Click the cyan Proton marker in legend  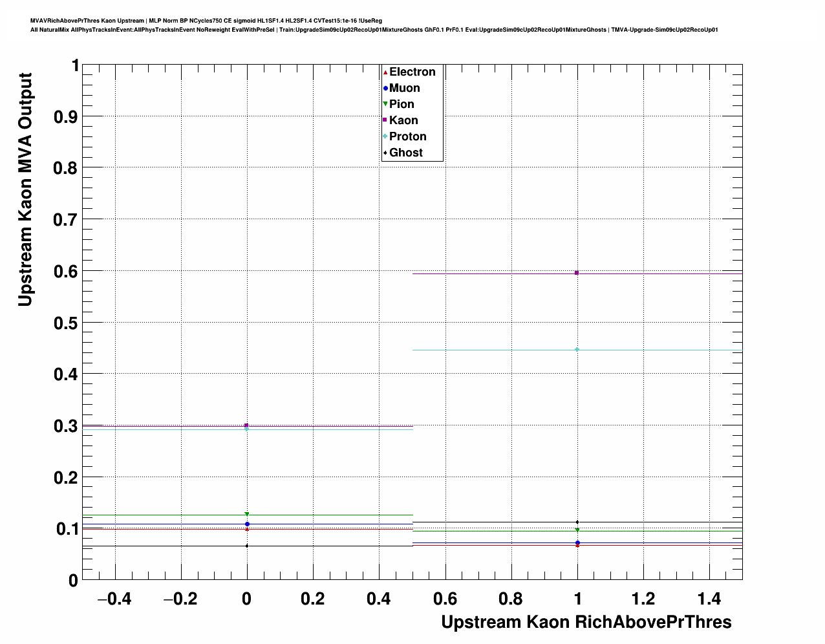385,136
